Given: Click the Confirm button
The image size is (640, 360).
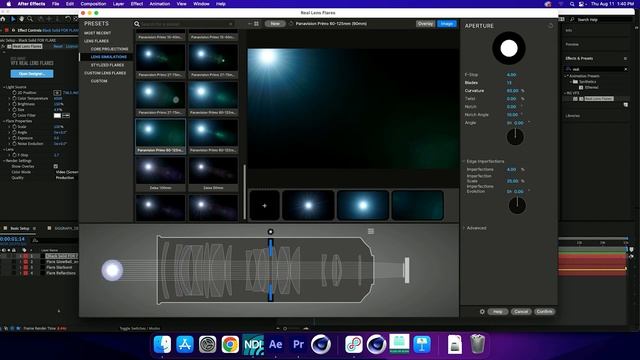Looking at the screenshot, I should 544,311.
